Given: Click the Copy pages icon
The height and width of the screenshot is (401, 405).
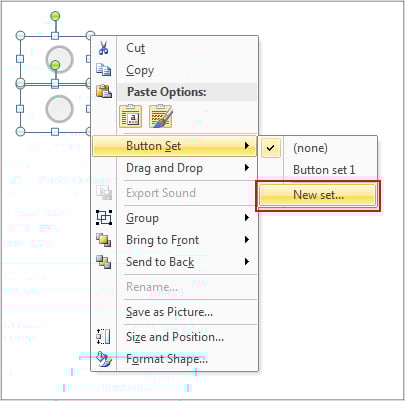Looking at the screenshot, I should click(104, 70).
